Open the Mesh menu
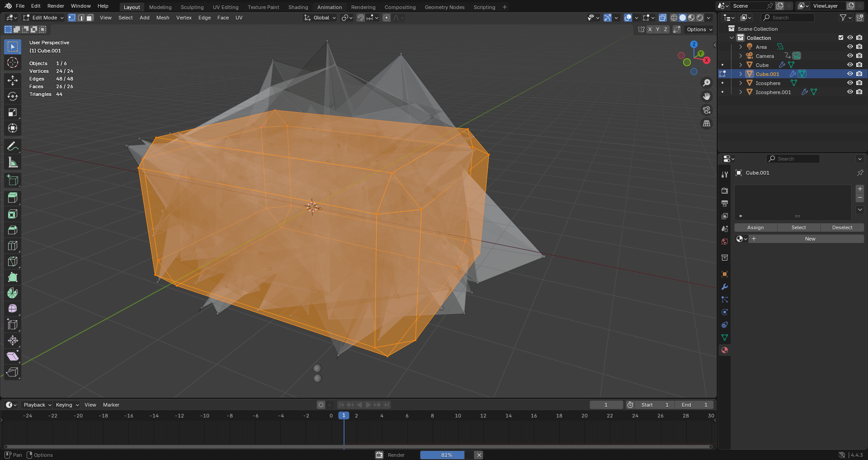 162,18
